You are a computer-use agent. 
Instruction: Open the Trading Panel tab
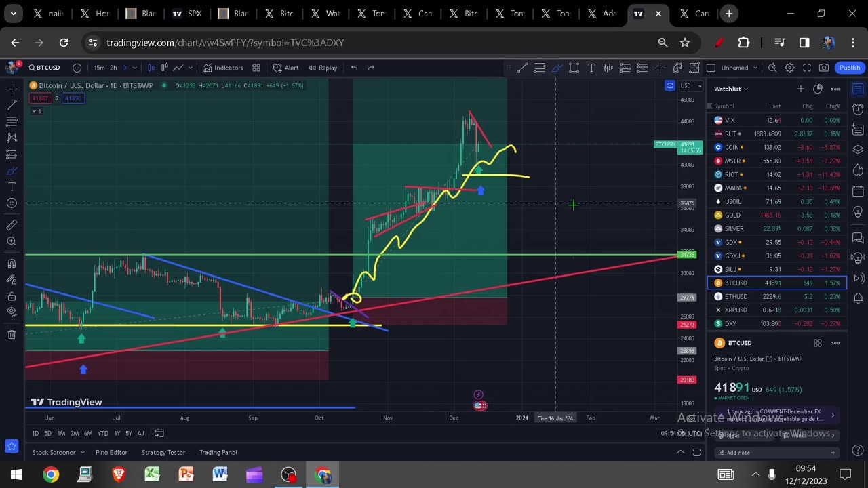(218, 452)
